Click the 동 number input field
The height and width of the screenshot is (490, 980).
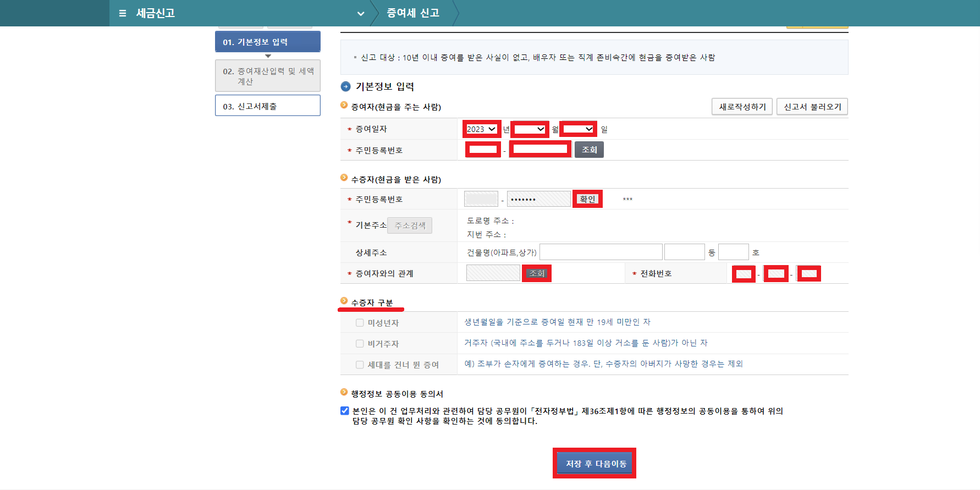685,252
